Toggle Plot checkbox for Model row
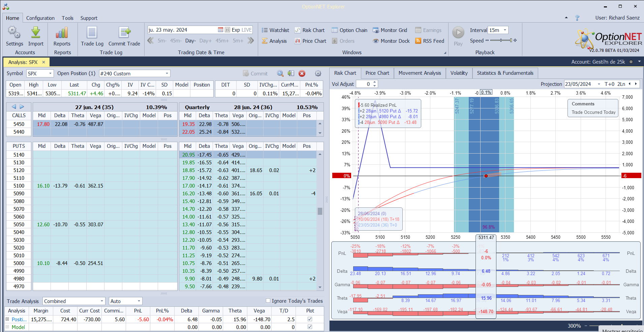This screenshot has width=644, height=332. (x=310, y=327)
